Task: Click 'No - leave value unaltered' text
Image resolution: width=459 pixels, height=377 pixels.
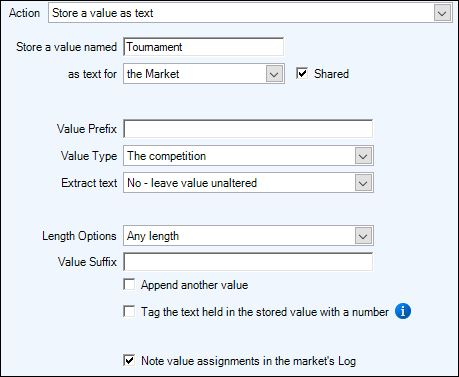Action: [192, 183]
